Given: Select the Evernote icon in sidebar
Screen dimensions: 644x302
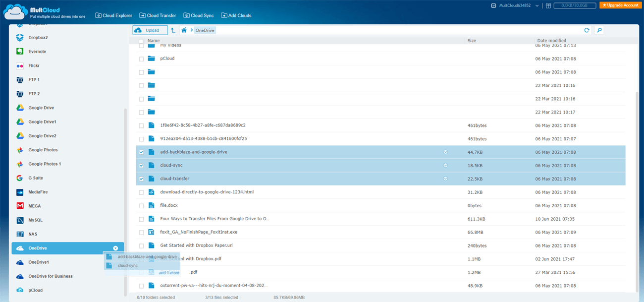Looking at the screenshot, I should (x=20, y=52).
